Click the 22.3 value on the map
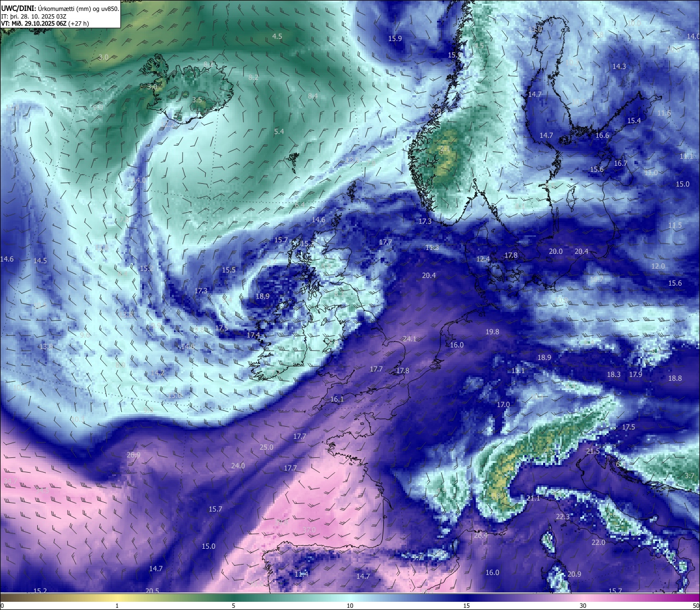This screenshot has width=700, height=610. pyautogui.click(x=563, y=517)
